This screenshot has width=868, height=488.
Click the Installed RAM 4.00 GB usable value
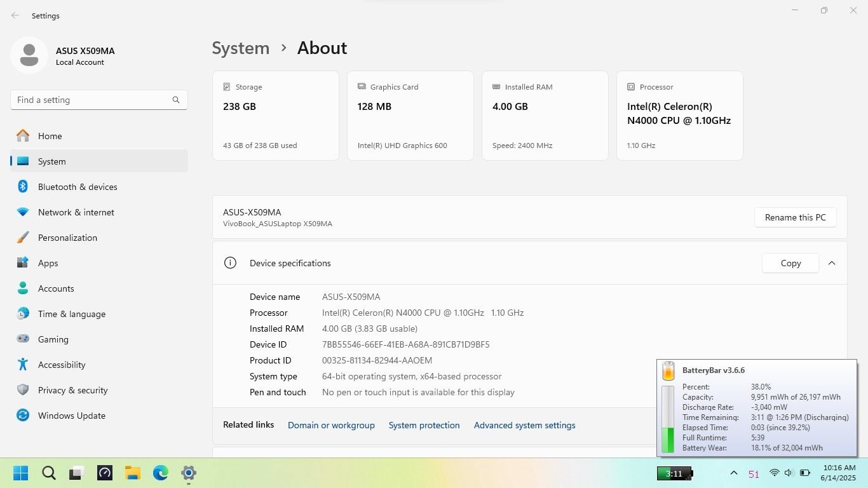click(x=370, y=329)
